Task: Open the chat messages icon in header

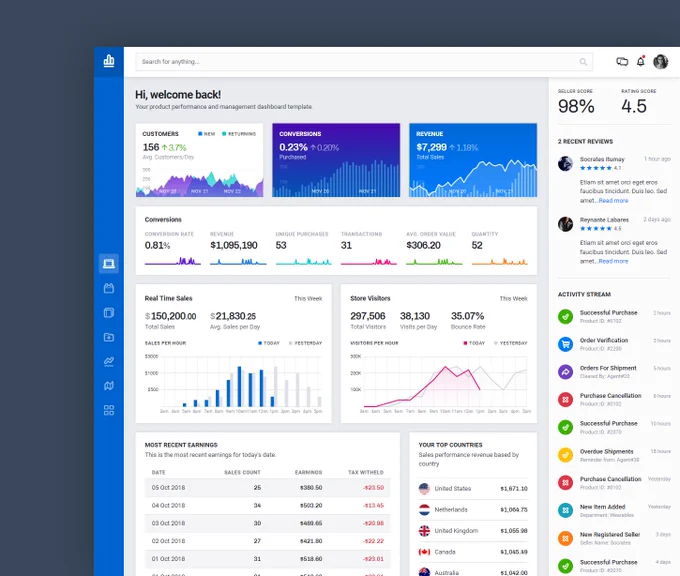Action: pyautogui.click(x=622, y=62)
